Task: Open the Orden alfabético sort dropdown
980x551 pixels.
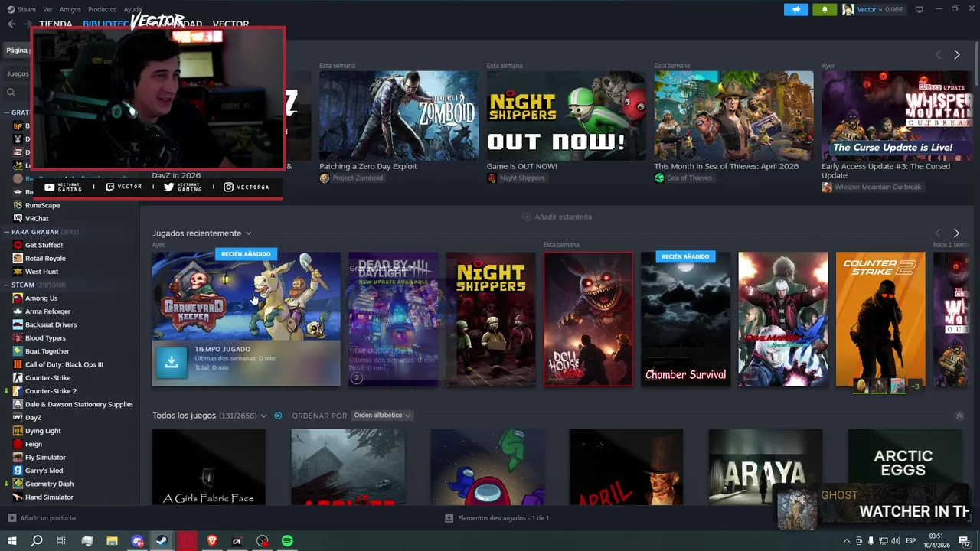Action: [382, 416]
